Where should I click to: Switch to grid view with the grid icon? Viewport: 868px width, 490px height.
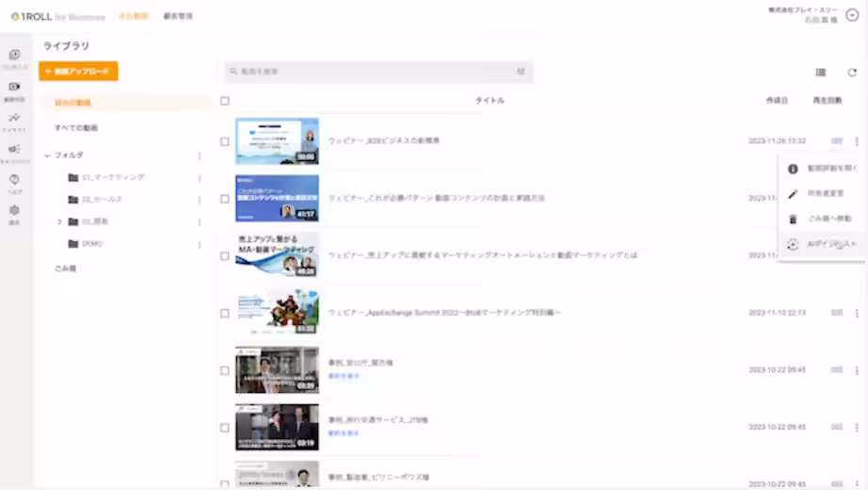pyautogui.click(x=820, y=72)
